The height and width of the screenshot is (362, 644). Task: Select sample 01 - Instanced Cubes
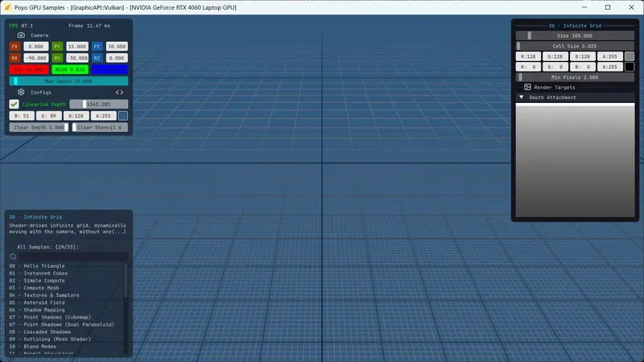click(38, 274)
